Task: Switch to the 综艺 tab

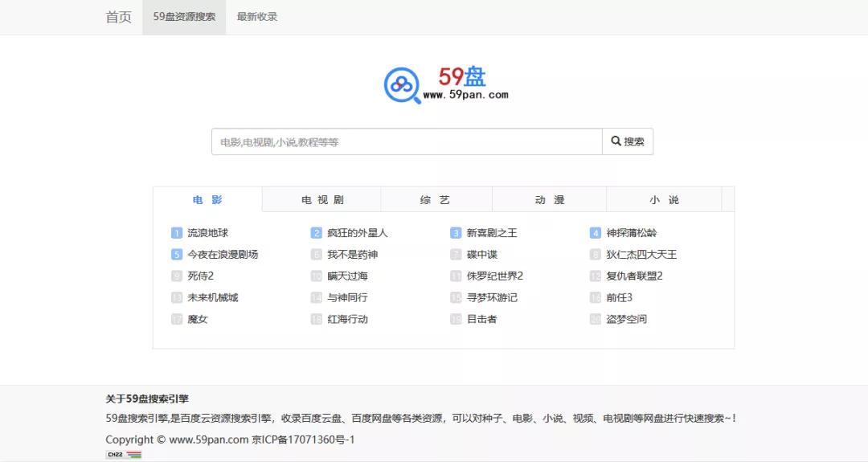Action: click(435, 200)
